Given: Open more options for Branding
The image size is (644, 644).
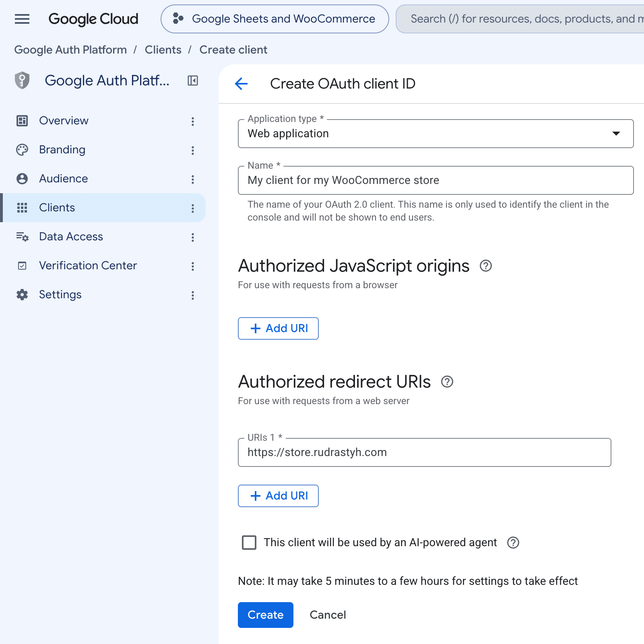Looking at the screenshot, I should point(193,150).
